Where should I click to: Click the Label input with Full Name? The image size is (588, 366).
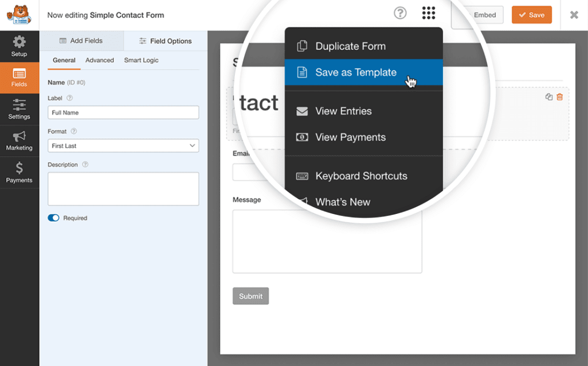pyautogui.click(x=123, y=113)
